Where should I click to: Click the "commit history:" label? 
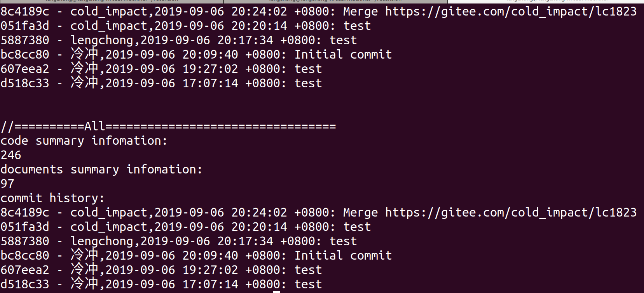(x=52, y=198)
